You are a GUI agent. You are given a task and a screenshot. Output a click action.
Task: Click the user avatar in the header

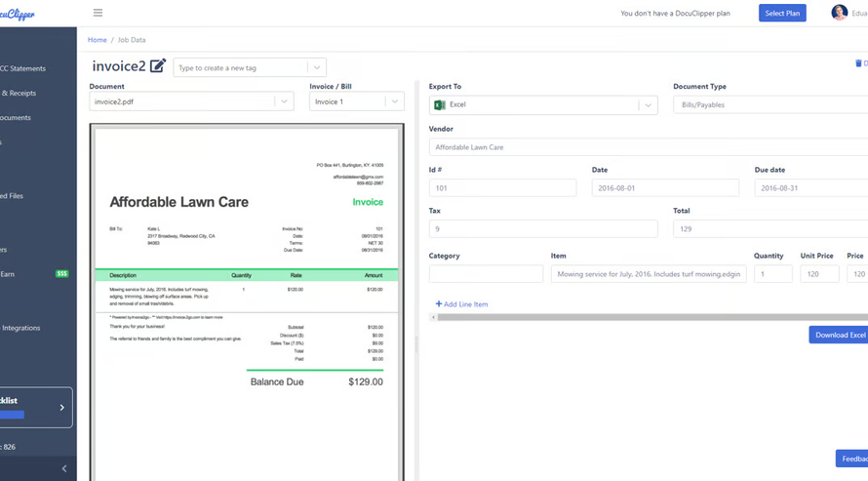839,13
